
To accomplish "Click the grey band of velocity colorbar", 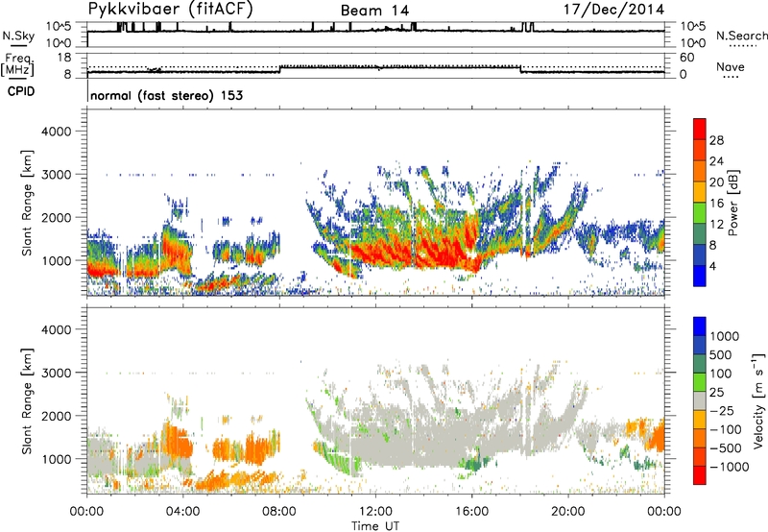I will (700, 401).
